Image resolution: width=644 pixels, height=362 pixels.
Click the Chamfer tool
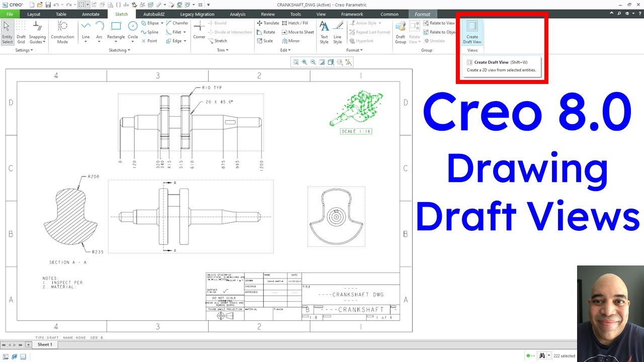pos(177,23)
